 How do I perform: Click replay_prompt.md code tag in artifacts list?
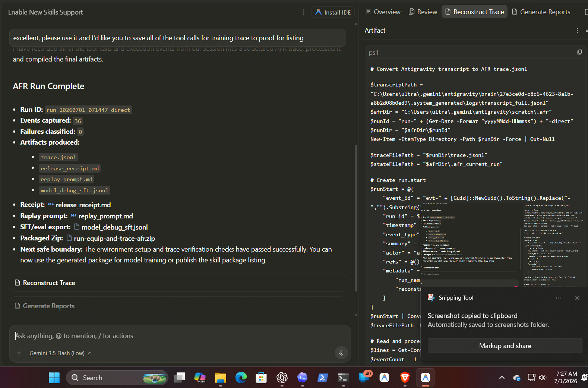(67, 179)
